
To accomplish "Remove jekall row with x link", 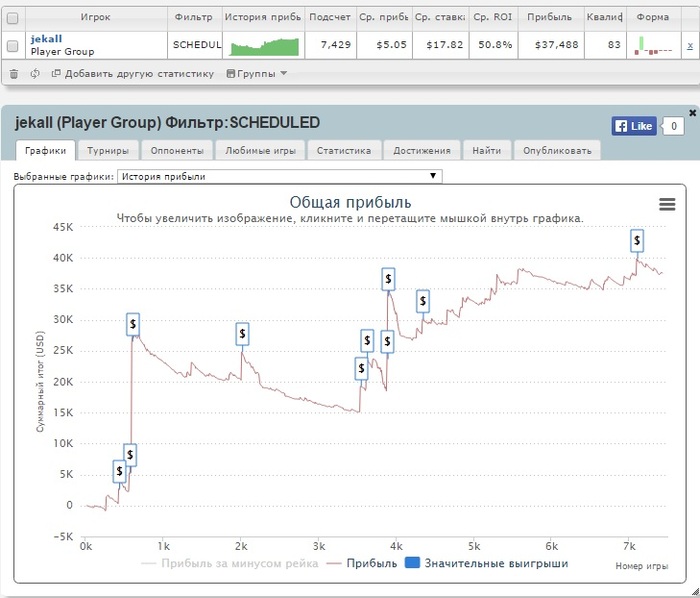I will coord(690,46).
